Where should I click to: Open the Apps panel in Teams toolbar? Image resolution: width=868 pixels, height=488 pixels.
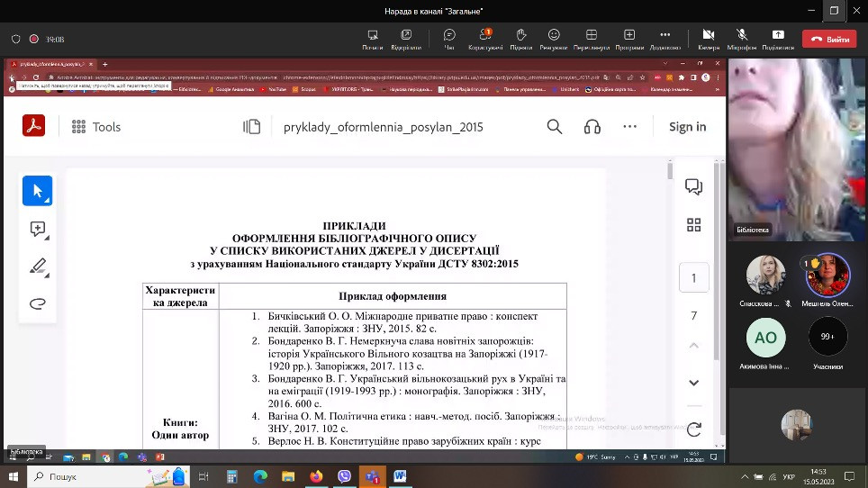pos(629,38)
